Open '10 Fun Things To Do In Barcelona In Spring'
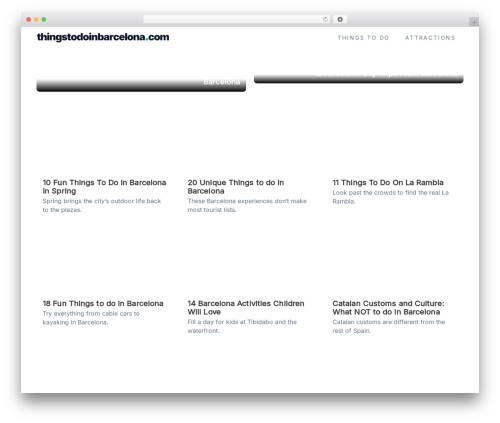This screenshot has width=500, height=423. [x=104, y=187]
